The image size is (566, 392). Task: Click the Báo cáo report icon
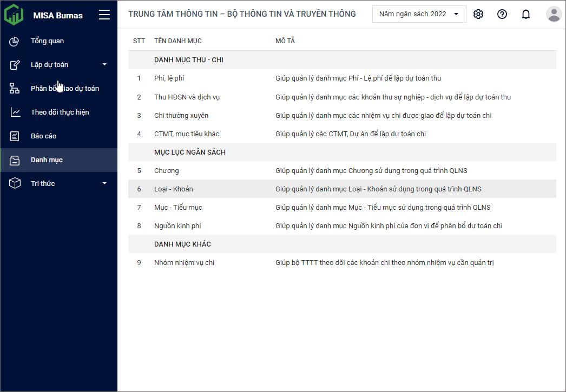[15, 136]
